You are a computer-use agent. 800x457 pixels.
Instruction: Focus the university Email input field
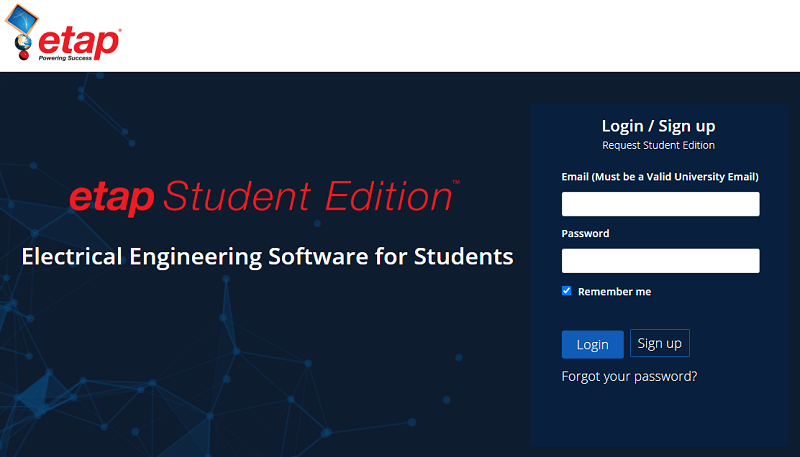click(x=660, y=204)
